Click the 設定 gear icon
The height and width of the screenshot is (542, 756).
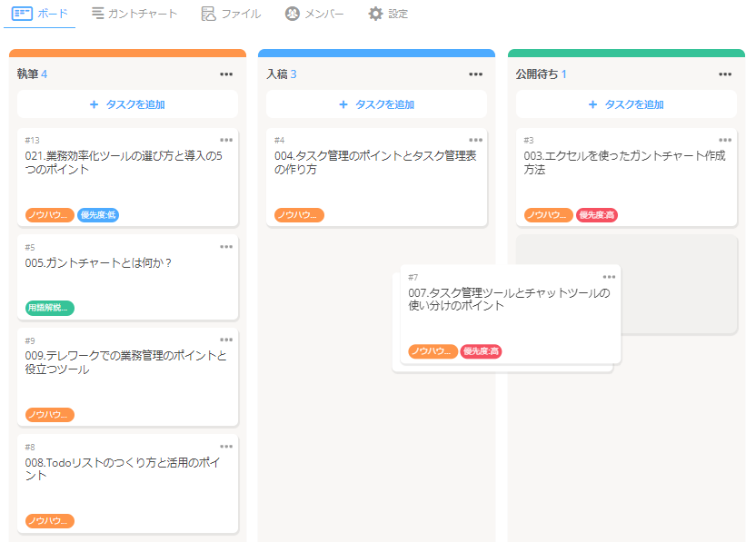375,14
